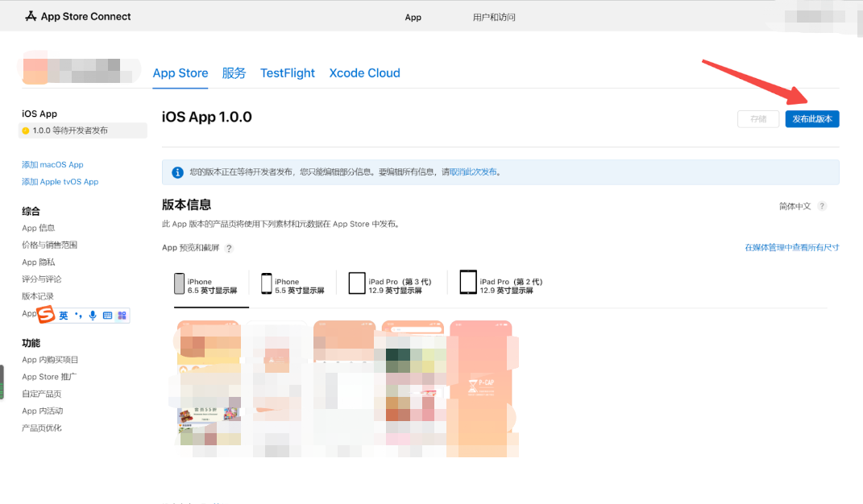Select iPhone 6.5 英寸显示屏 tab

pos(206,284)
